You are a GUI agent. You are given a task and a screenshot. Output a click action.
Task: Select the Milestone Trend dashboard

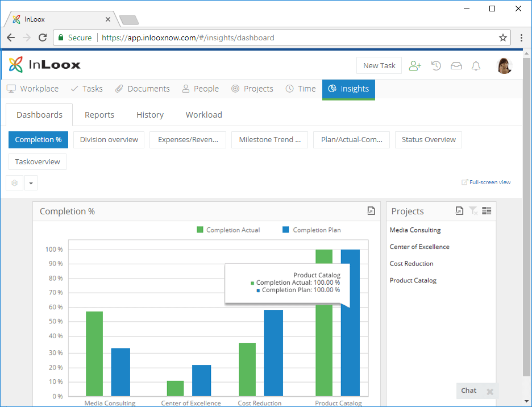[270, 139]
